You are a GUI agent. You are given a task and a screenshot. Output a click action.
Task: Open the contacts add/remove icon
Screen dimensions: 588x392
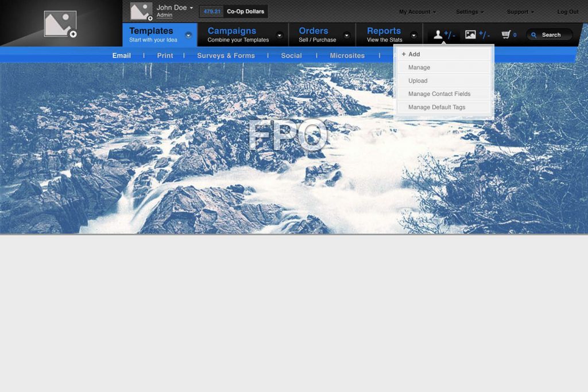click(443, 35)
